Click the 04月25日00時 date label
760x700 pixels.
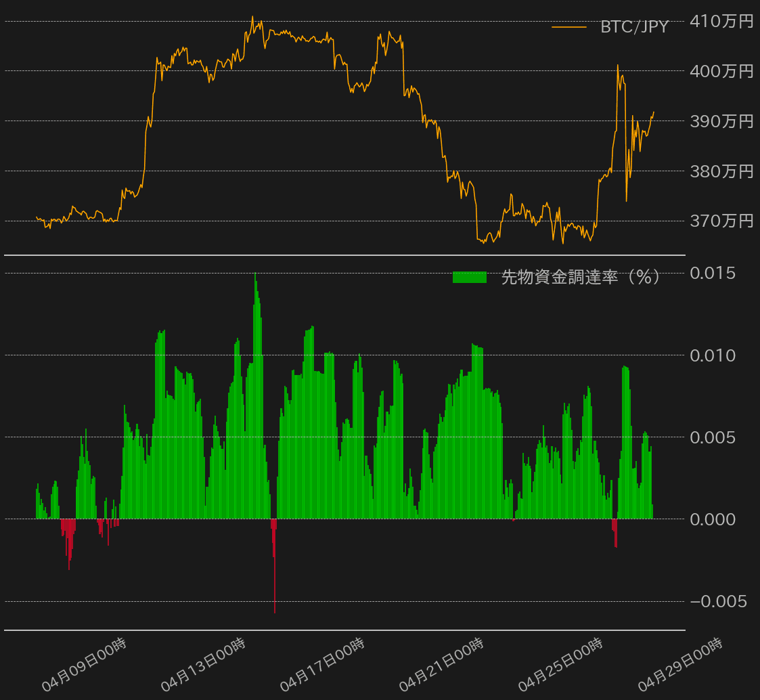pos(560,665)
